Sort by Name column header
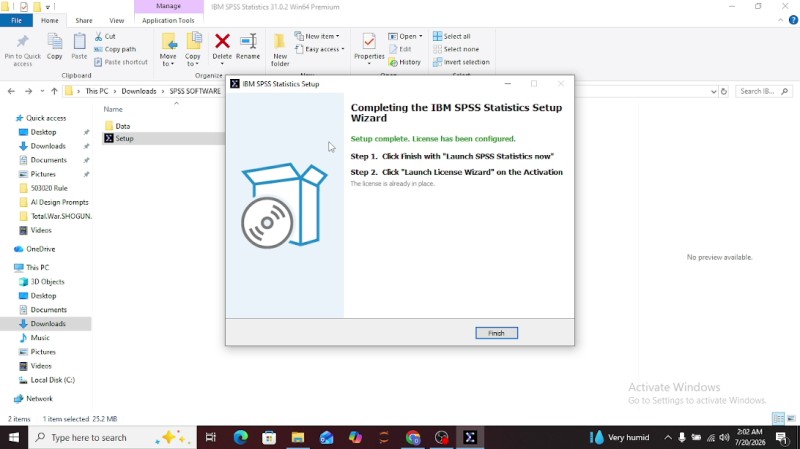This screenshot has width=800, height=449. tap(113, 109)
